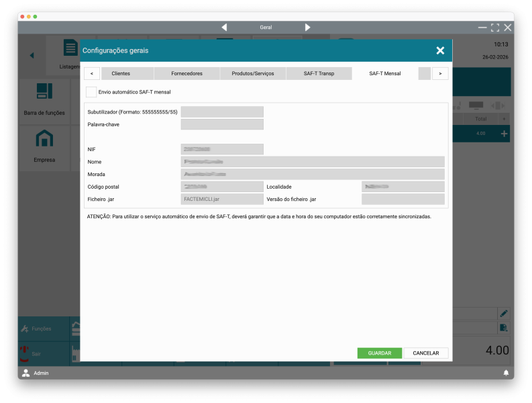The image size is (532, 403).
Task: Select the Produtos/Serviços tab
Action: (253, 73)
